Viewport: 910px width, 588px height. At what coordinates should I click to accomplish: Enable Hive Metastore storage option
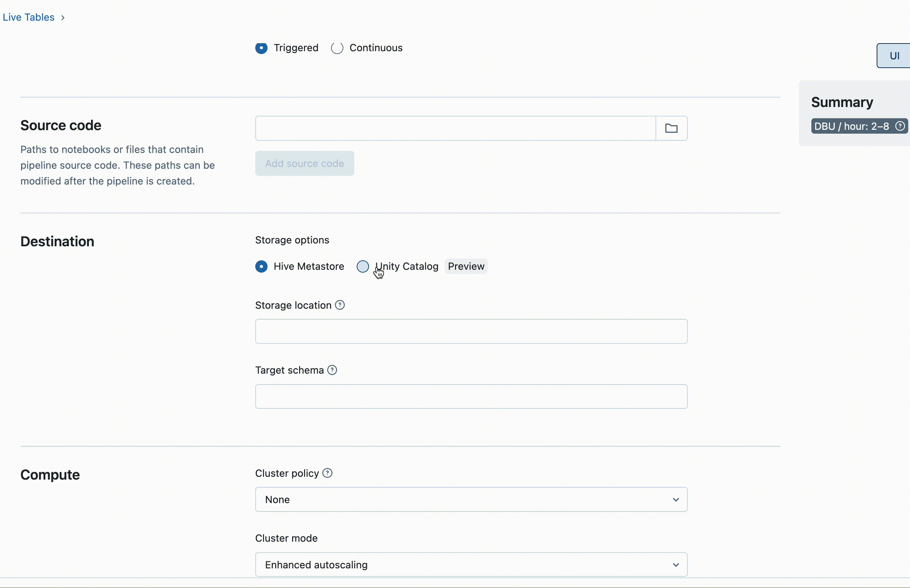pyautogui.click(x=261, y=266)
